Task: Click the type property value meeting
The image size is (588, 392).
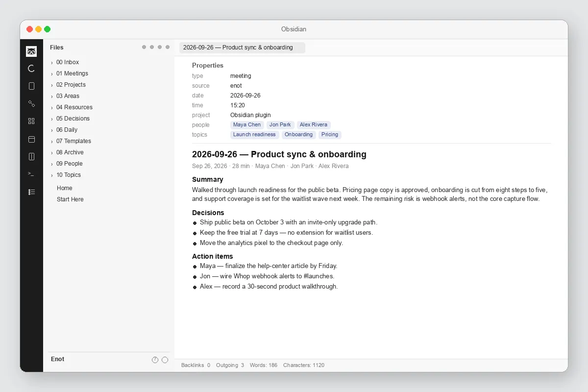Action: [x=241, y=76]
